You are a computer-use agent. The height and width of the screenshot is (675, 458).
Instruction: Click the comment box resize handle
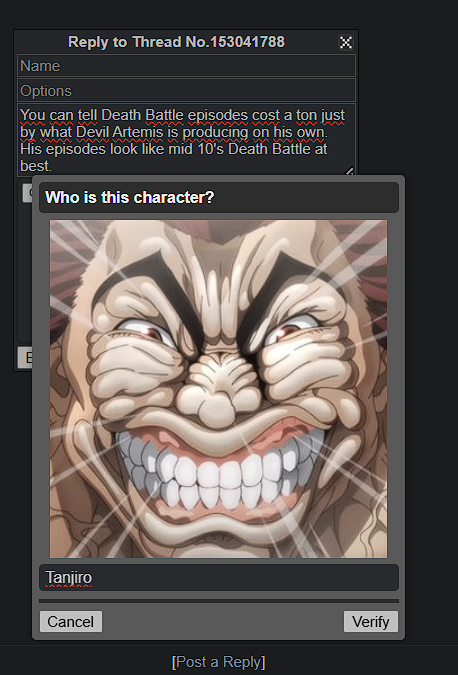point(350,171)
